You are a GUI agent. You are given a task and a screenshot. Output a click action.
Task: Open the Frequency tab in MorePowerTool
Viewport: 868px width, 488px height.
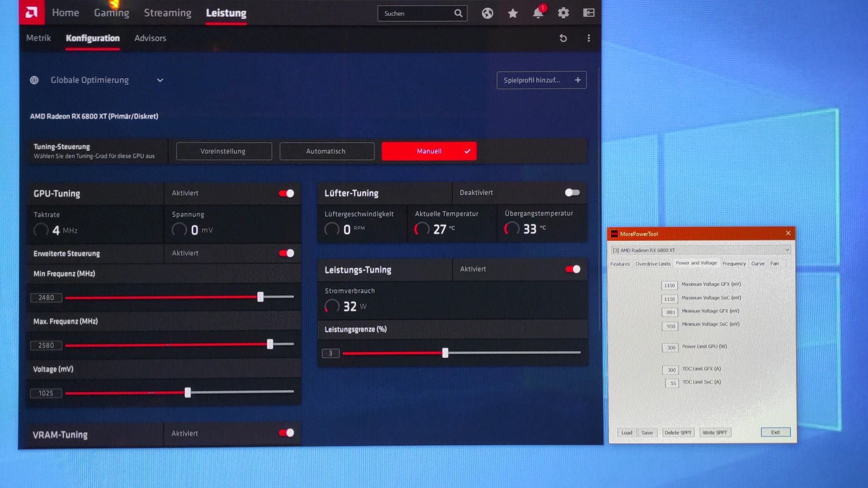point(734,264)
